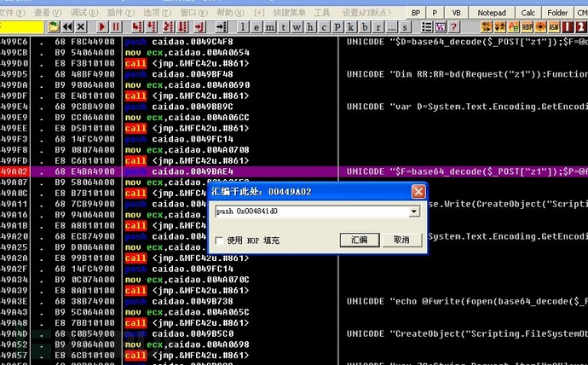Open the 选项(T) menu
This screenshot has height=365, width=588.
157,13
